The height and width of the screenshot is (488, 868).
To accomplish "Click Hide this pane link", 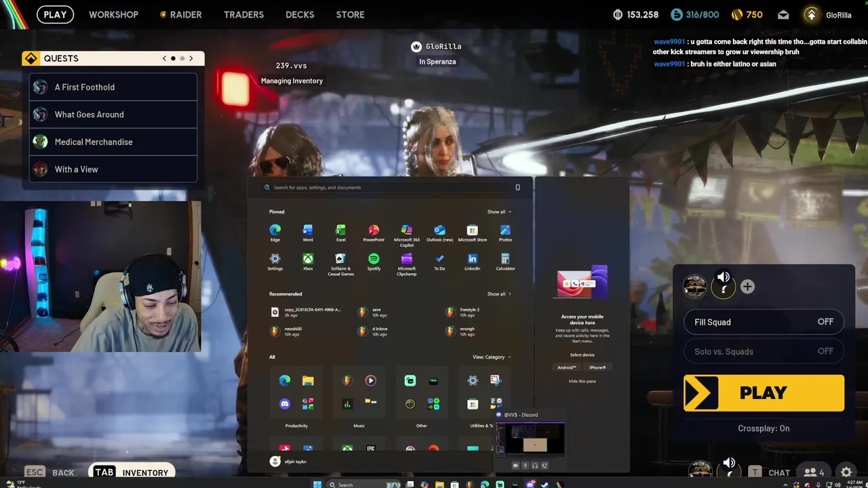I will 582,381.
